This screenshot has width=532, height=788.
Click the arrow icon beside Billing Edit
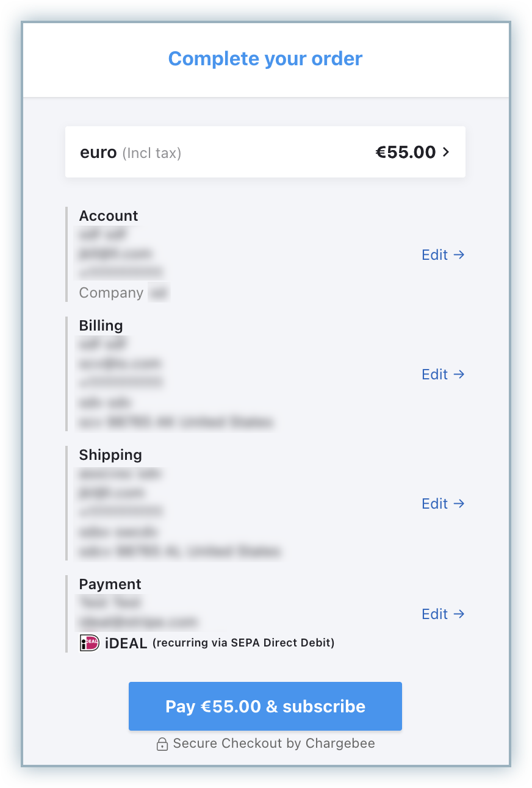(459, 374)
